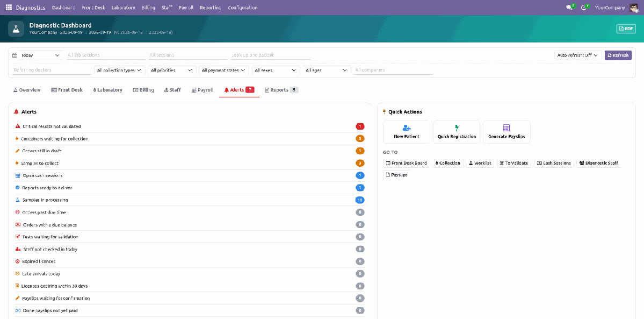The width and height of the screenshot is (644, 319).
Task: Expand the All priorities dropdown
Action: pos(172,70)
